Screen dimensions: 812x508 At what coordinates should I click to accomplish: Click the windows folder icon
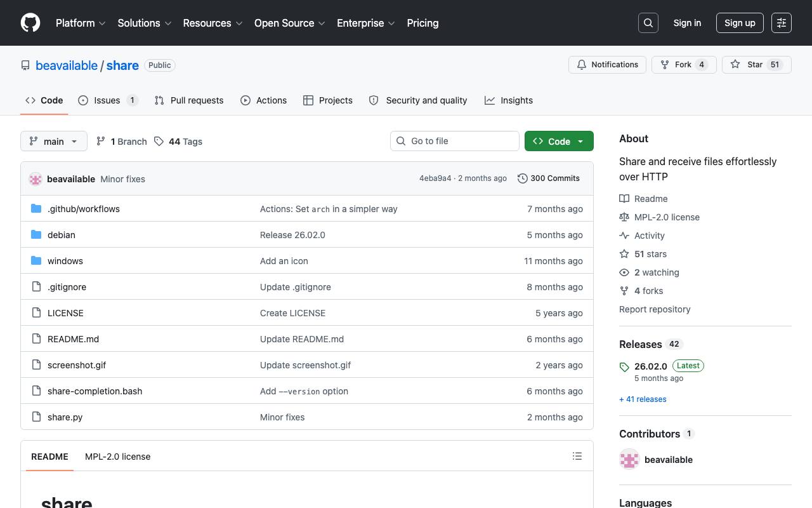point(36,261)
